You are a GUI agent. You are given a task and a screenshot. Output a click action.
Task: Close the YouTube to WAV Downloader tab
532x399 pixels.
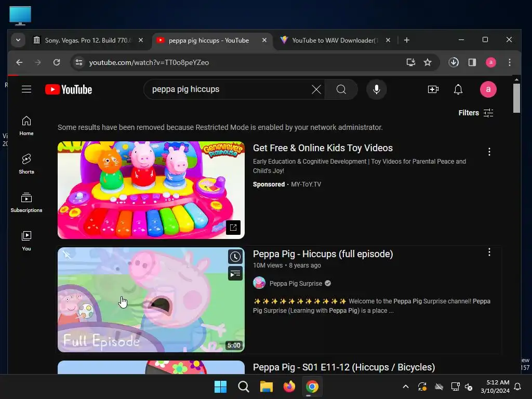[388, 41]
